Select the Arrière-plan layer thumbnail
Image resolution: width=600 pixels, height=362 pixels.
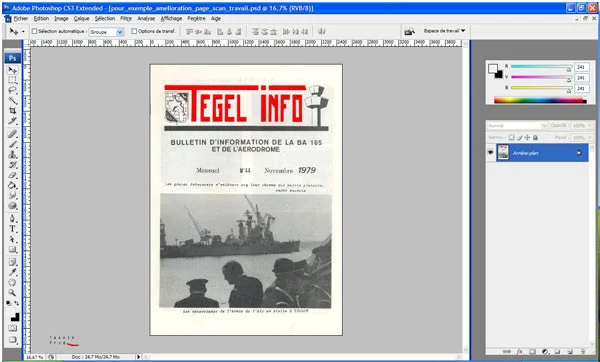coord(503,152)
